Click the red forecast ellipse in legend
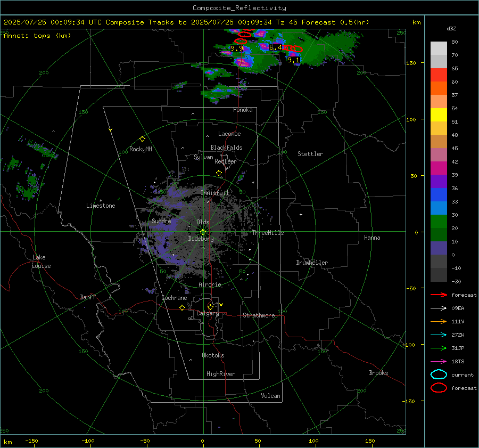Image resolution: width=479 pixels, height=448 pixels. [x=439, y=388]
